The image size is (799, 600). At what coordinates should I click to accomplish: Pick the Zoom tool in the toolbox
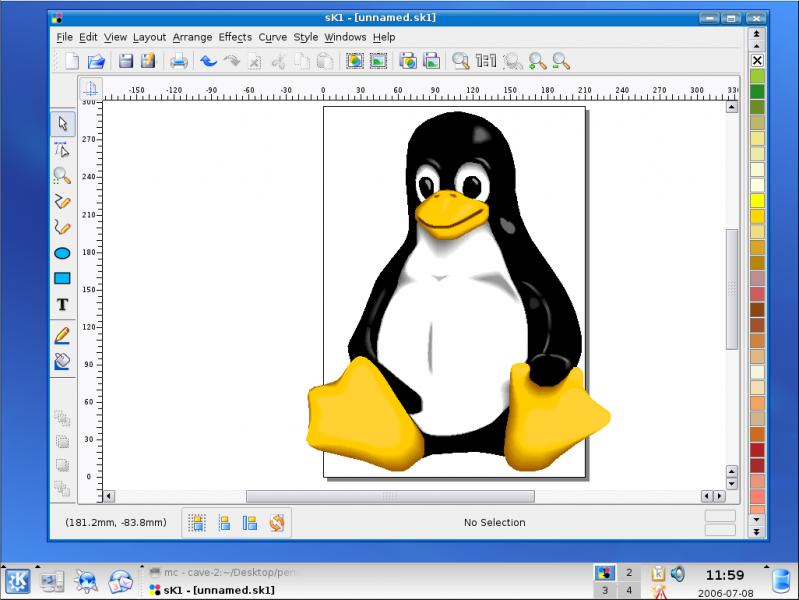62,176
